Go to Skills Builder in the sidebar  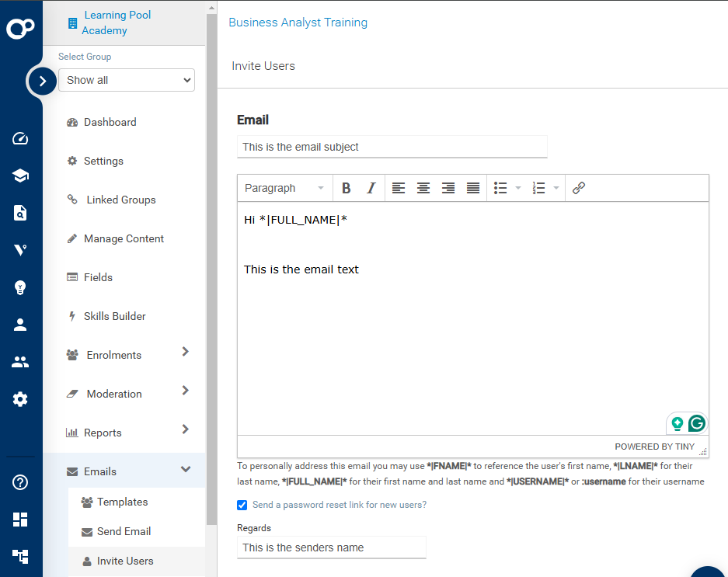[x=114, y=316]
